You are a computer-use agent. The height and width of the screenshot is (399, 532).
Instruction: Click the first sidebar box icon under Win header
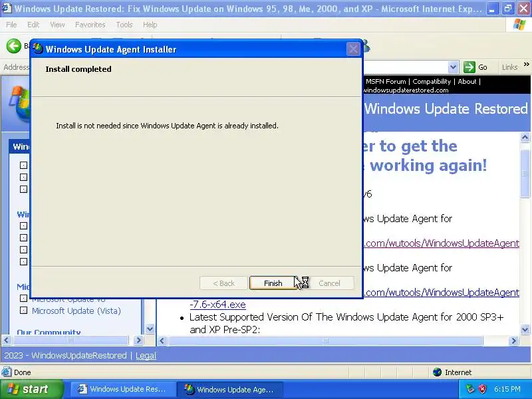[23, 165]
